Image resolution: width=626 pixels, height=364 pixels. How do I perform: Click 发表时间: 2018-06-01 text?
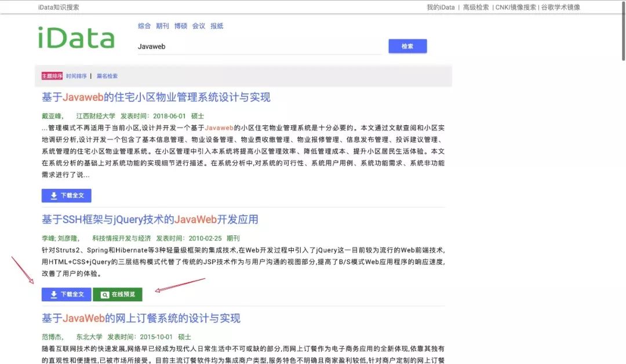coord(153,116)
